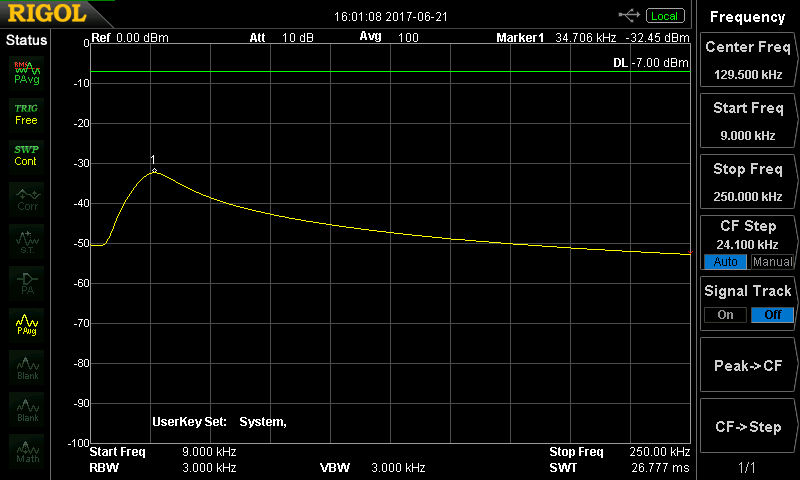Click the Math trace icon
The height and width of the screenshot is (480, 800).
click(x=27, y=451)
